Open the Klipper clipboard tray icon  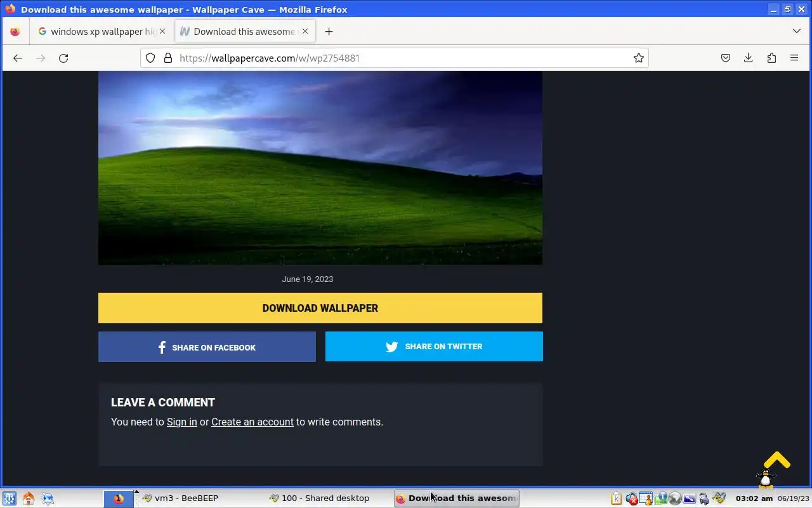[x=616, y=498]
